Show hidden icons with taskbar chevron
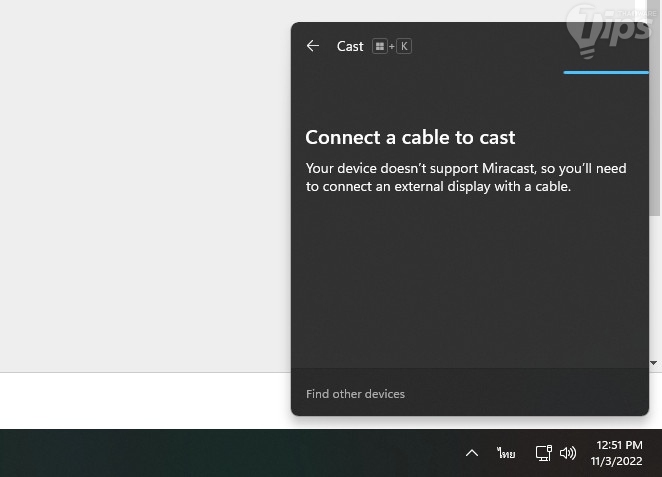The width and height of the screenshot is (662, 477). [472, 453]
